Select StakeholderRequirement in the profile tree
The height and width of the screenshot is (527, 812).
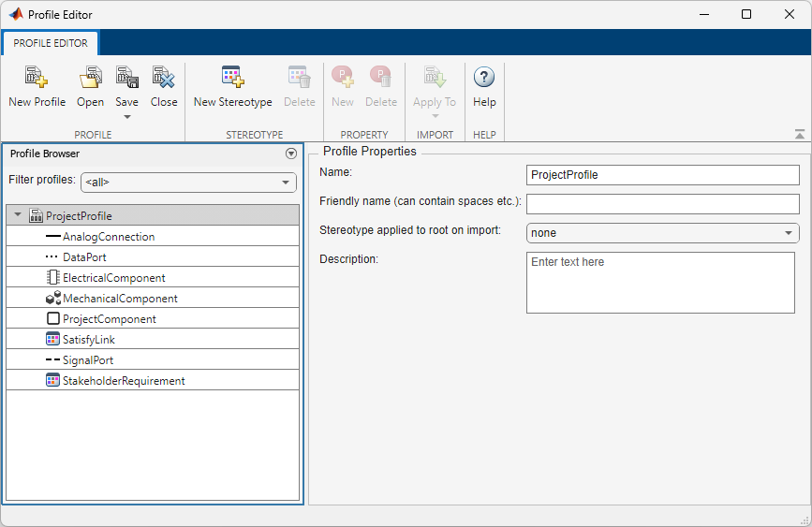(x=123, y=381)
